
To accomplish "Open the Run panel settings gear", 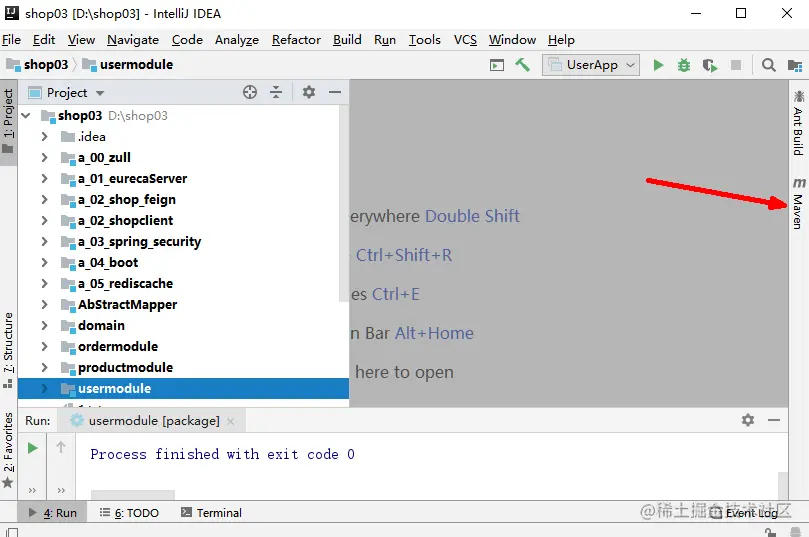I will (748, 420).
